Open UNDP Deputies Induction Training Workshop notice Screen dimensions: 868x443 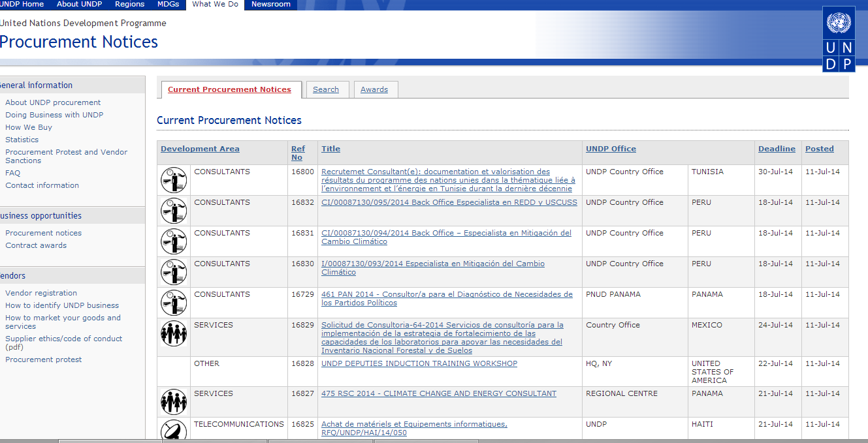[x=419, y=363]
